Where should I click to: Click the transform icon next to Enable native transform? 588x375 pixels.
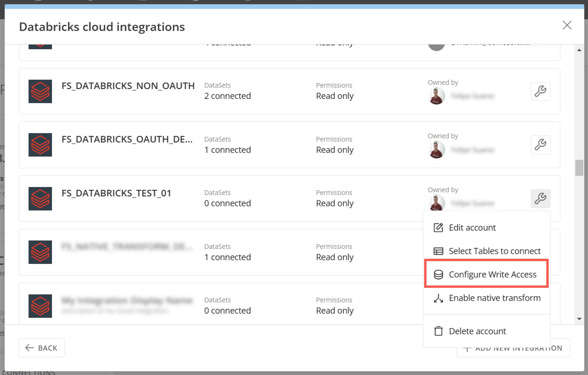point(438,298)
